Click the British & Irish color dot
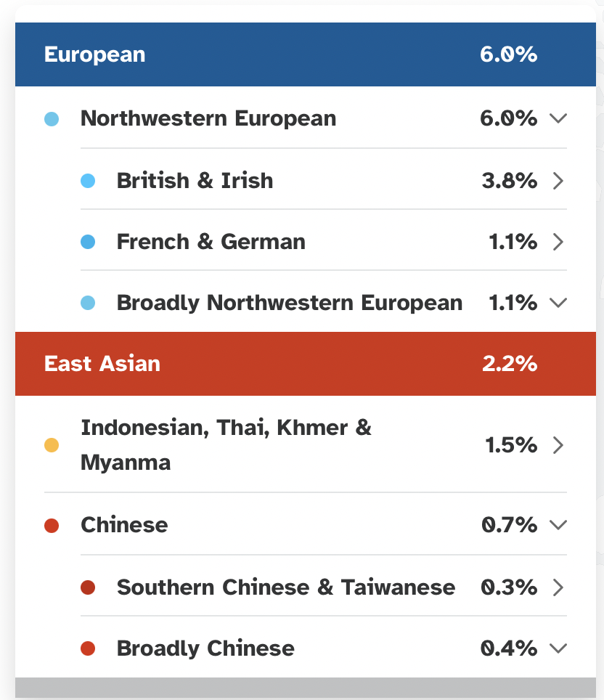Image resolution: width=604 pixels, height=700 pixels. click(x=88, y=181)
